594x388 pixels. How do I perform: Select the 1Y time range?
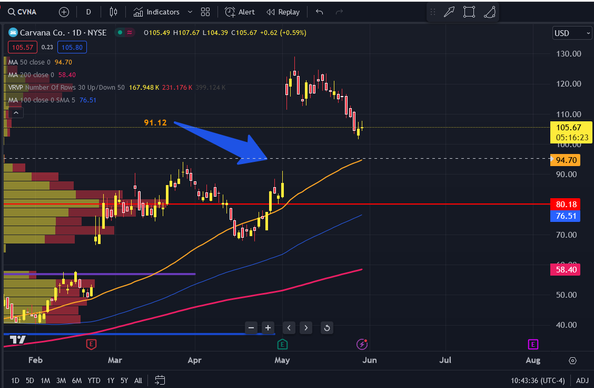click(111, 380)
